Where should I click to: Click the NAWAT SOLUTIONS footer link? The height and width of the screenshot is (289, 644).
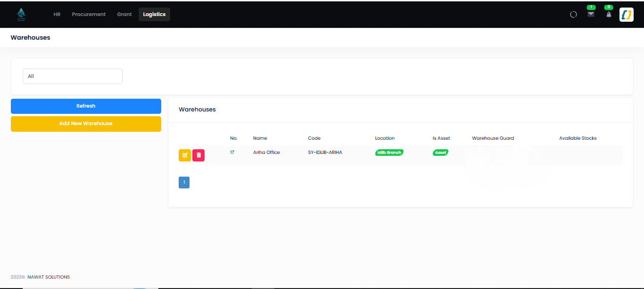(x=49, y=277)
